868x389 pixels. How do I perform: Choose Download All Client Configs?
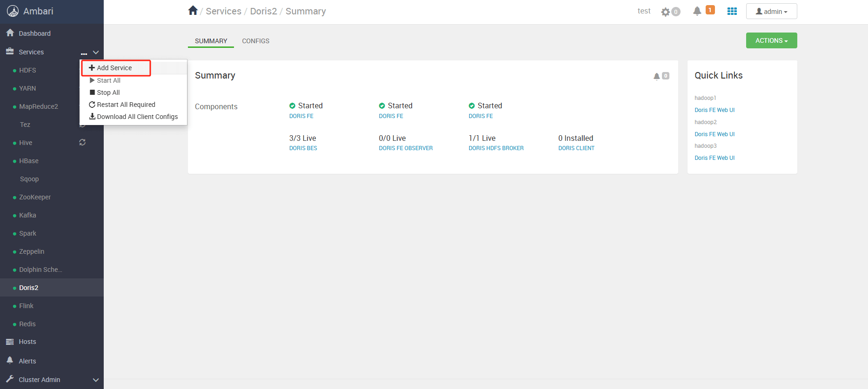pyautogui.click(x=137, y=117)
